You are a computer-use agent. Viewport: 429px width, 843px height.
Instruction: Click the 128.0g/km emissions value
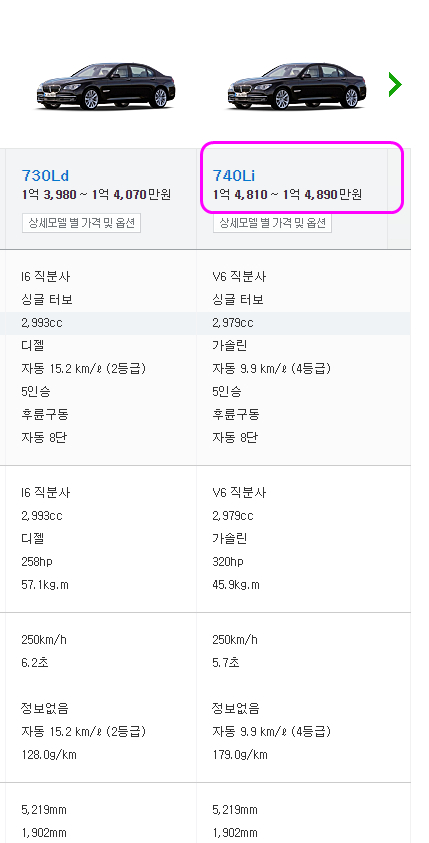point(49,755)
